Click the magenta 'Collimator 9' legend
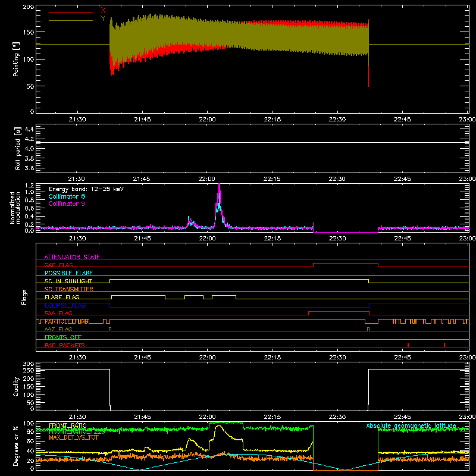This screenshot has height=476, width=476. point(67,203)
